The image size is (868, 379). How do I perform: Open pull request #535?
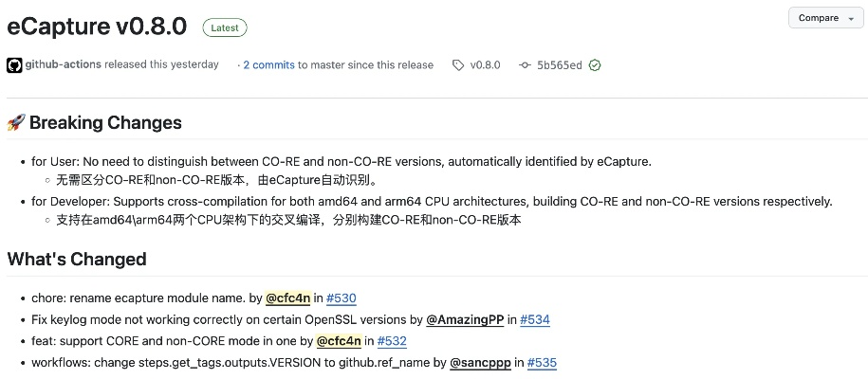[x=542, y=363]
